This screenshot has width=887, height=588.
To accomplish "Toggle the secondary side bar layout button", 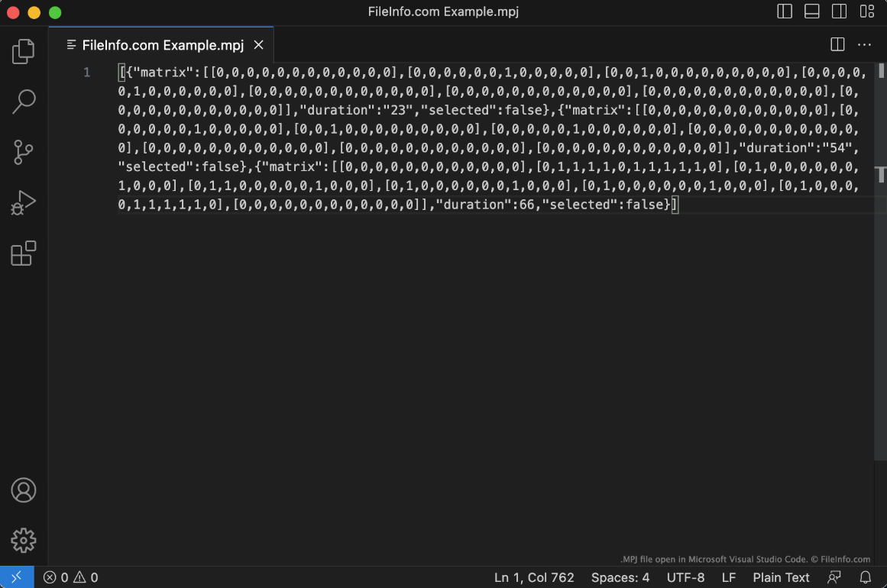I will 839,11.
